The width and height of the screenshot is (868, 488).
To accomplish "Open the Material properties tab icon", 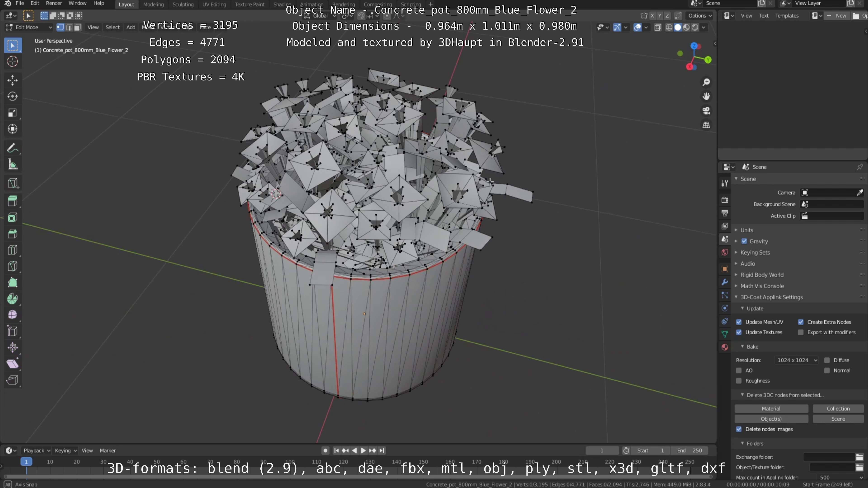I will coord(724,347).
